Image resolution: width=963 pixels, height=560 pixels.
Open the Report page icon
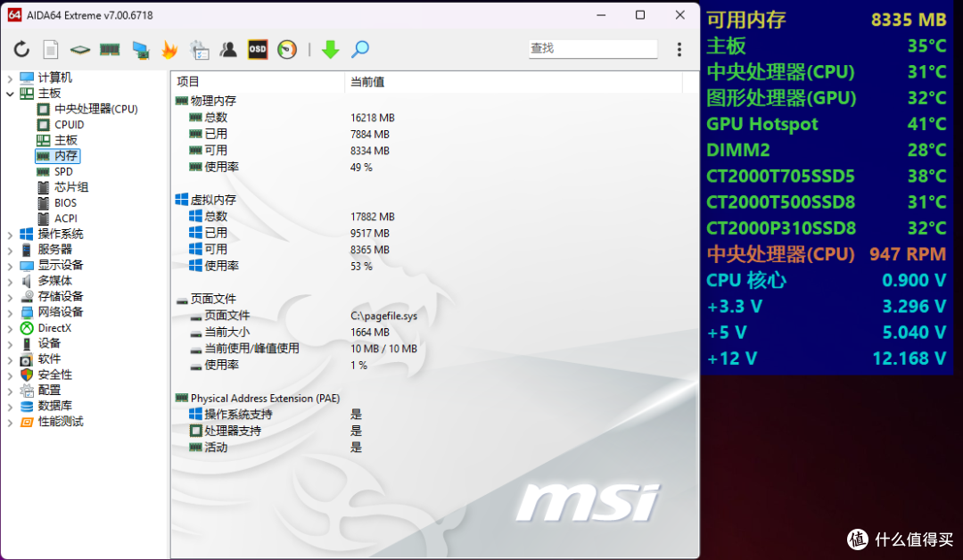point(50,49)
